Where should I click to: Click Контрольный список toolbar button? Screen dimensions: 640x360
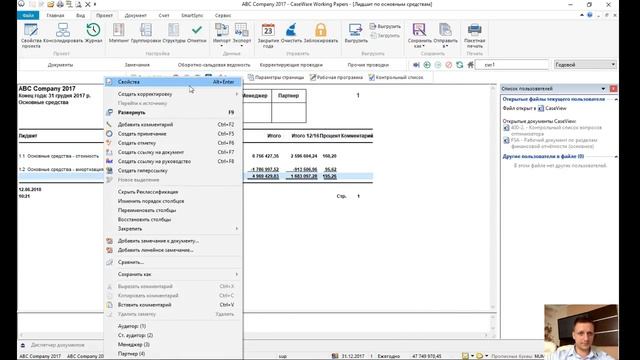point(396,77)
